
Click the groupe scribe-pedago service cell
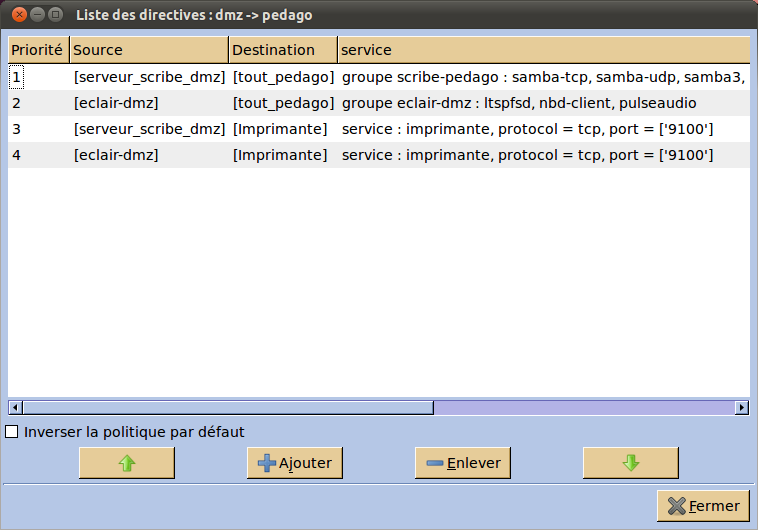[x=543, y=77]
